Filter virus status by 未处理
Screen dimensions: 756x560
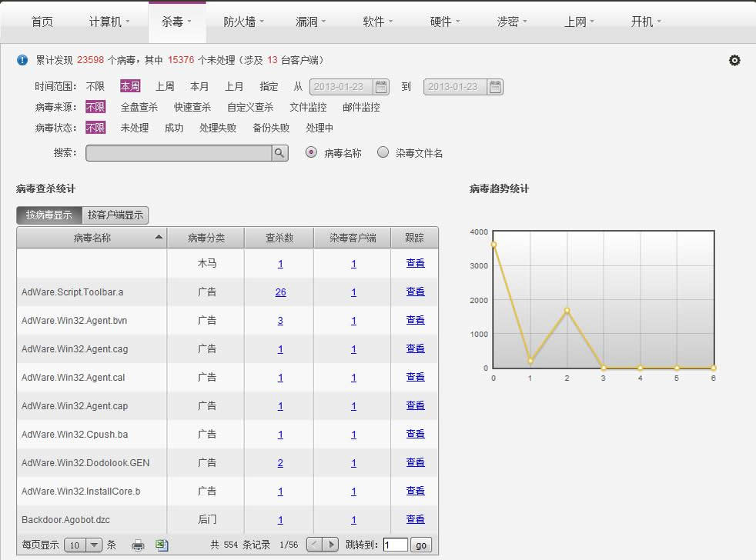tap(135, 128)
